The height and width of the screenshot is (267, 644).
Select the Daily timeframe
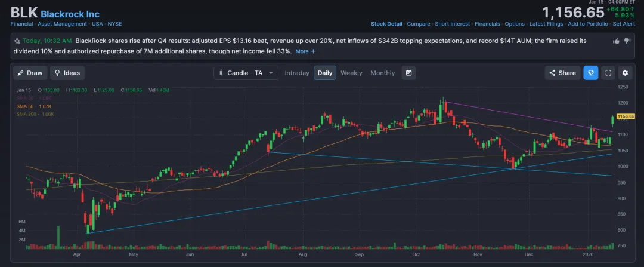click(325, 73)
